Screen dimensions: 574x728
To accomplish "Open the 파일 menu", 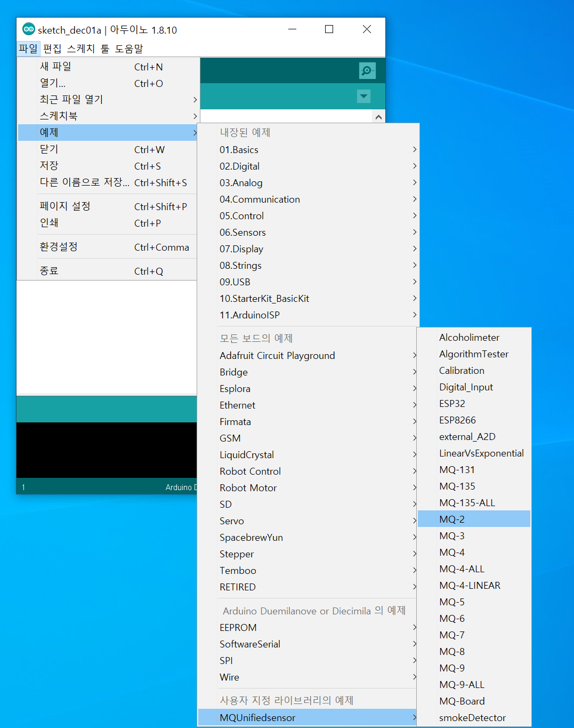I will pos(28,49).
